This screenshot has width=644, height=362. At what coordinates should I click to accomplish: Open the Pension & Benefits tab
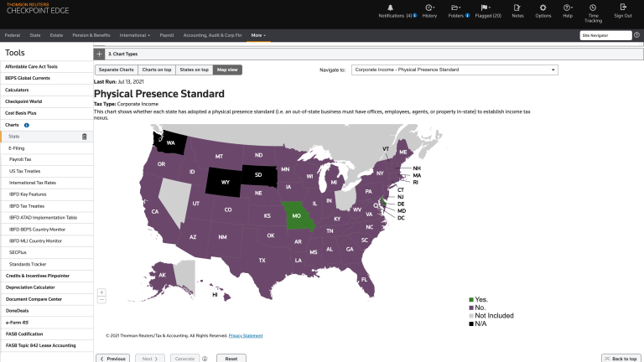pyautogui.click(x=91, y=35)
